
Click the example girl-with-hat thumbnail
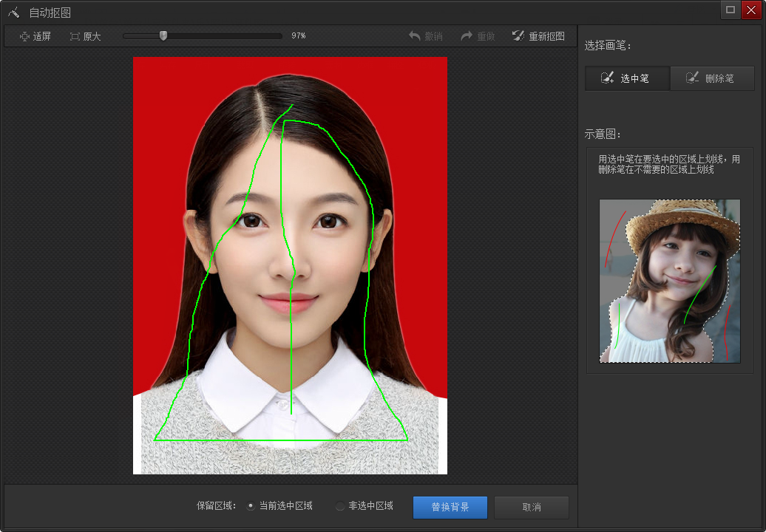click(x=670, y=281)
